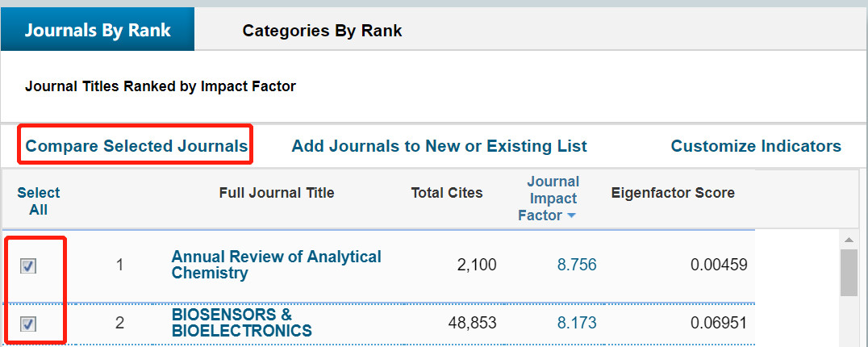Click Compare Selected Journals link
868x347 pixels.
(x=136, y=146)
